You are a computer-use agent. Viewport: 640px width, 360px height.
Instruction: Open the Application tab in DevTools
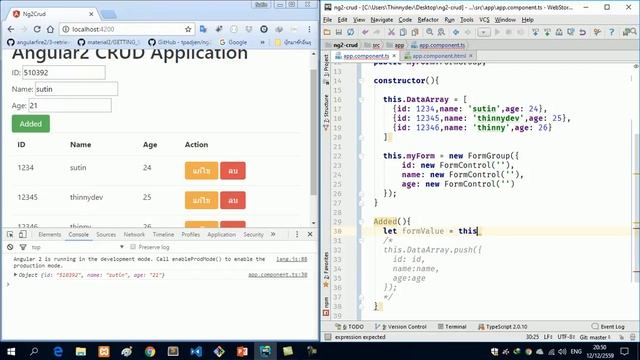point(221,234)
